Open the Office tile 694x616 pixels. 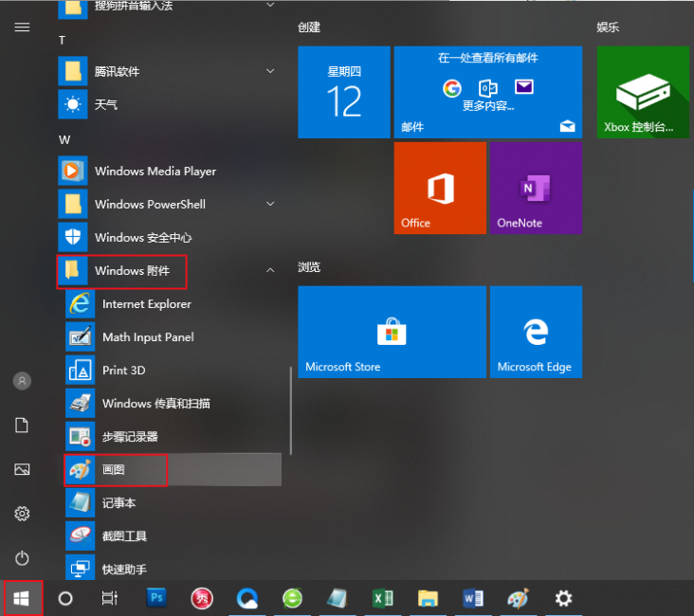click(x=440, y=188)
